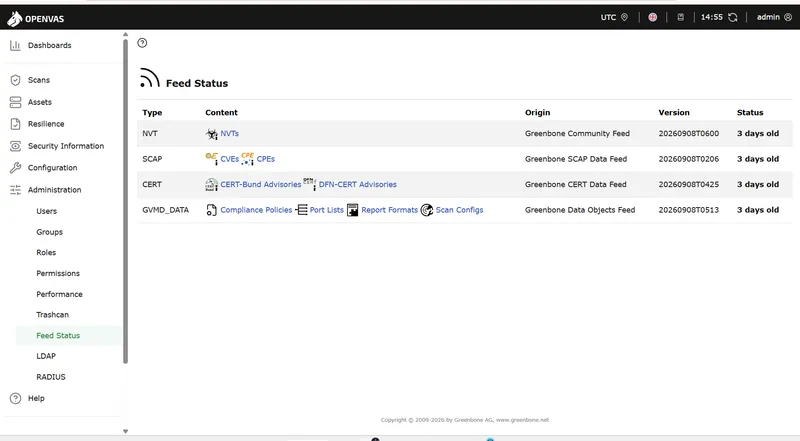Click the sidebar vertical scrollbar thumb

click(126, 202)
